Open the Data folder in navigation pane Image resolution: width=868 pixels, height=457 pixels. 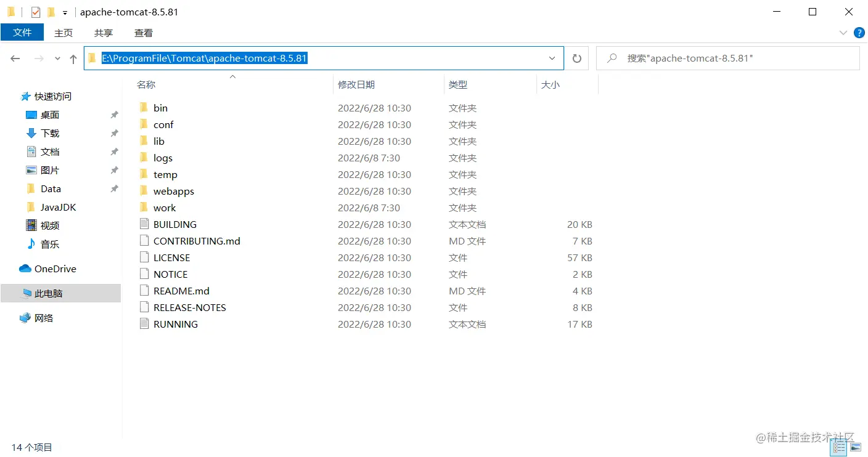[51, 189]
